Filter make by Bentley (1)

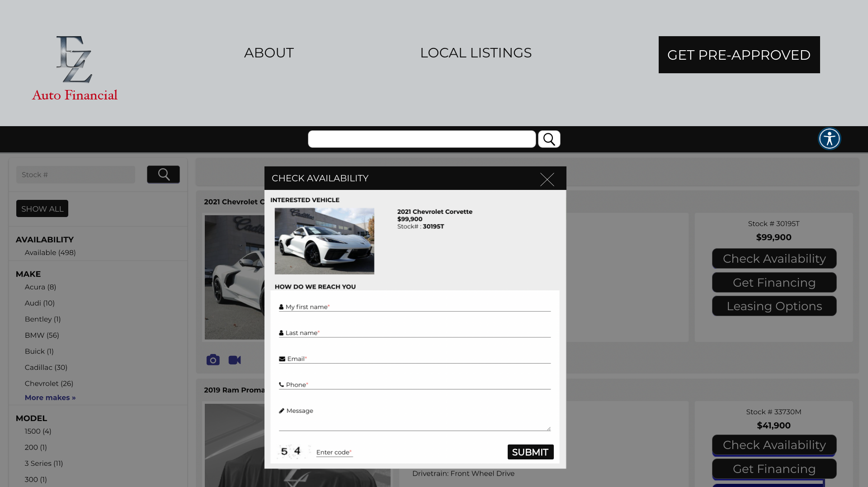pyautogui.click(x=42, y=319)
